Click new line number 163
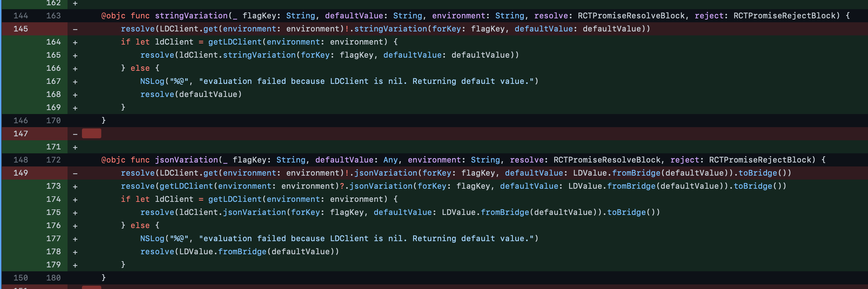Viewport: 868px width, 289px height. pos(53,16)
